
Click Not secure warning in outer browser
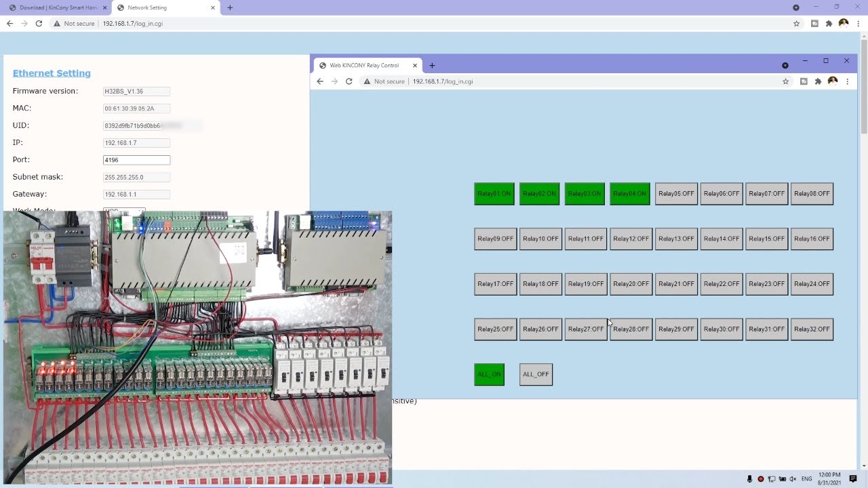coord(75,23)
